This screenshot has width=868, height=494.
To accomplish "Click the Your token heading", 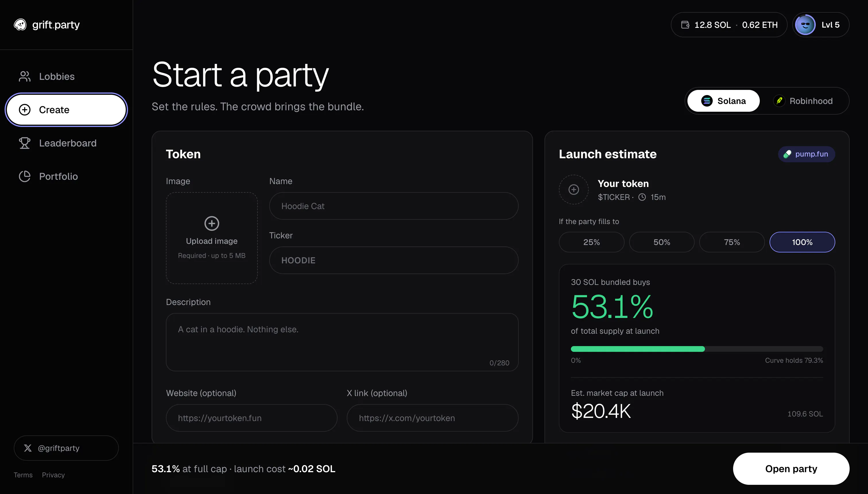I will click(x=623, y=184).
